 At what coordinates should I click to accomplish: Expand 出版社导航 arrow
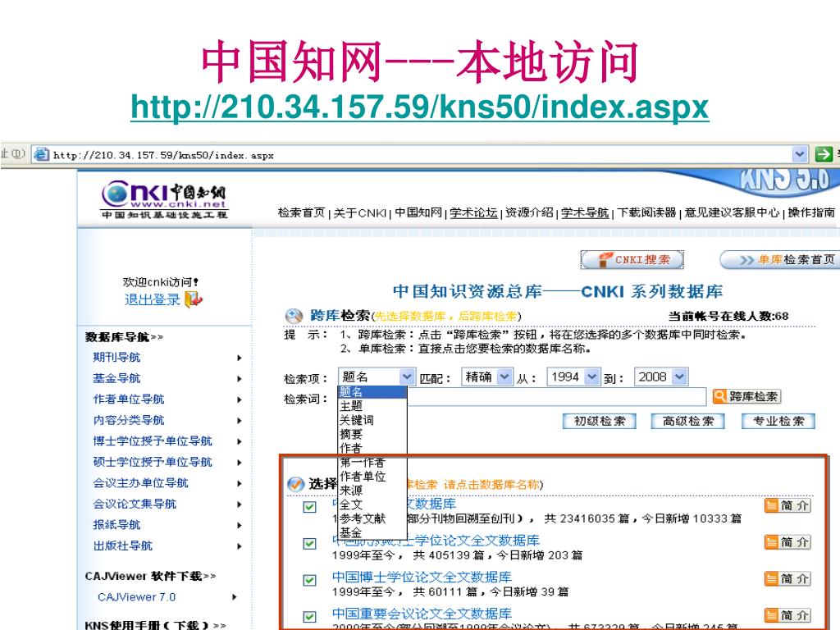[240, 546]
